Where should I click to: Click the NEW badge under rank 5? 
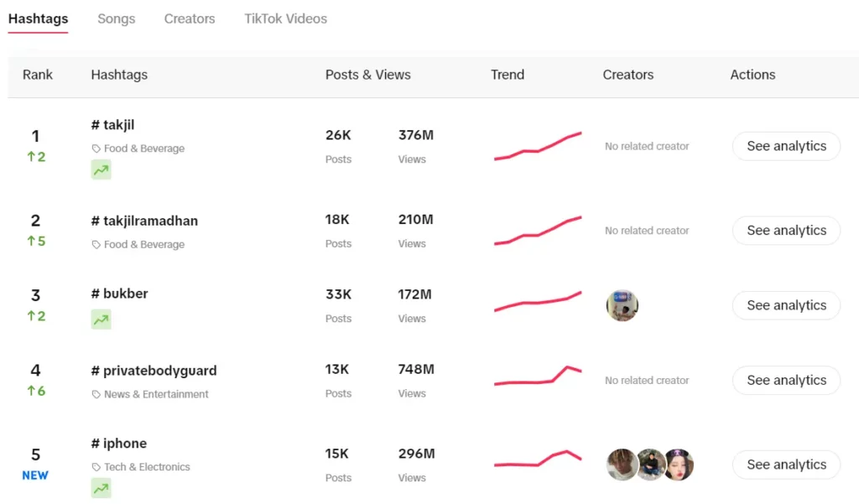click(x=35, y=475)
